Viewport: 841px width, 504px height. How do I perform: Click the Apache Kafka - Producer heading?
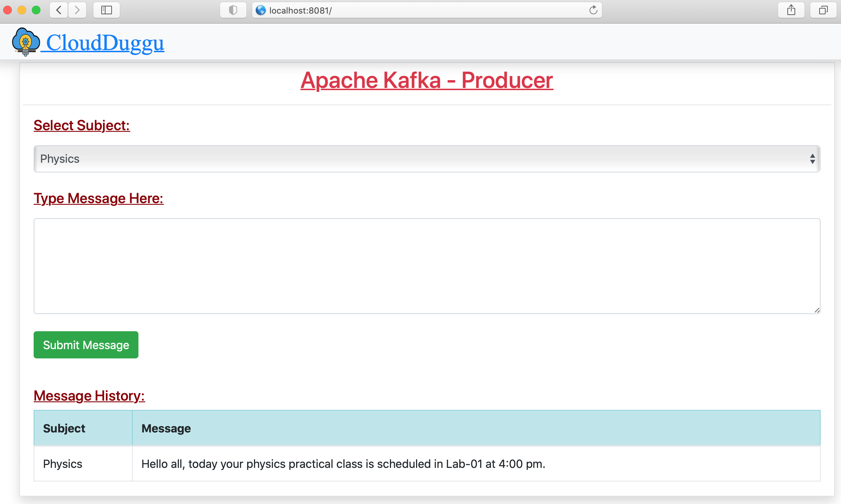click(427, 80)
